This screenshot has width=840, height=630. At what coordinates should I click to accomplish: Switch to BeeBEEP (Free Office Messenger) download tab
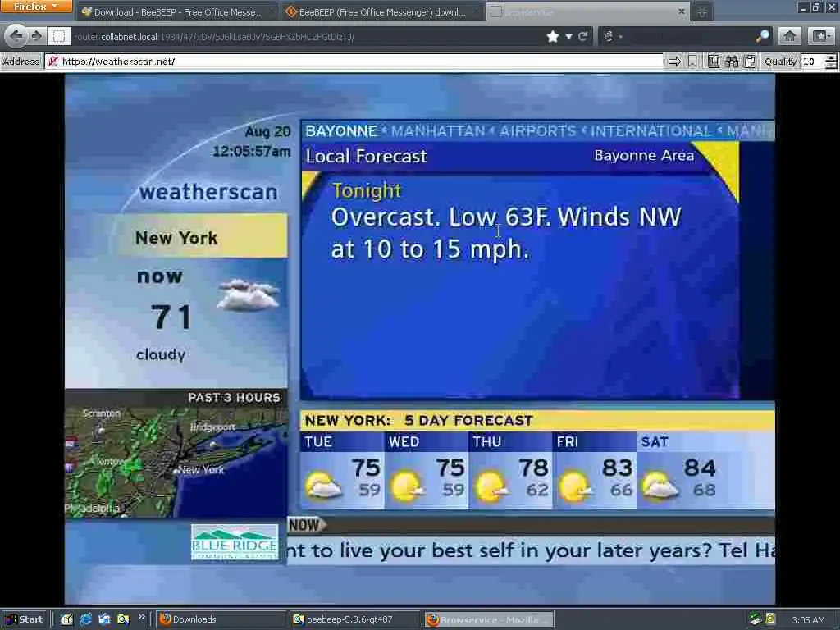tap(382, 11)
